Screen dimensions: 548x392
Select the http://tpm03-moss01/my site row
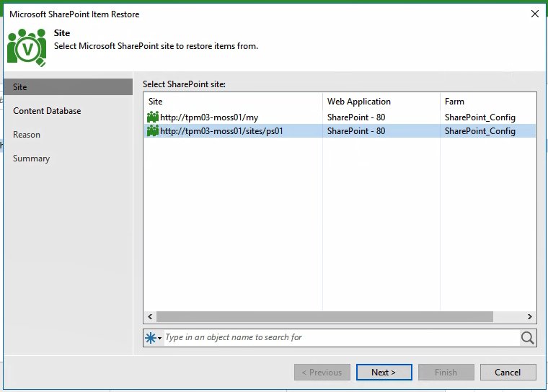click(x=340, y=117)
